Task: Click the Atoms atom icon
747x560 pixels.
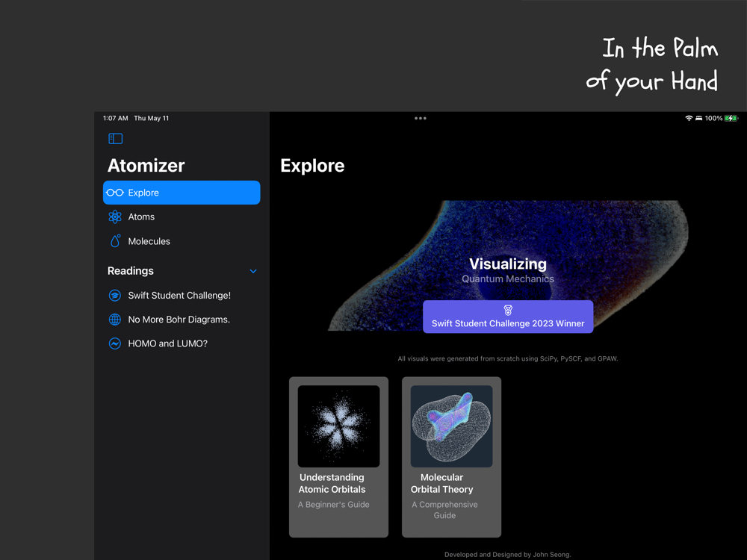Action: tap(115, 217)
